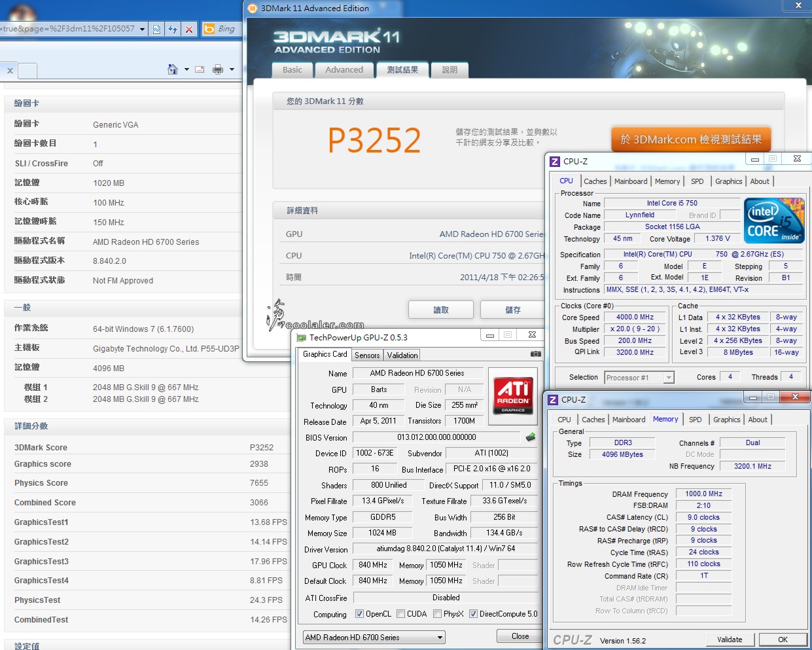Select the 測試結果 tab in 3DMark 11
This screenshot has height=650, width=812.
tap(402, 69)
